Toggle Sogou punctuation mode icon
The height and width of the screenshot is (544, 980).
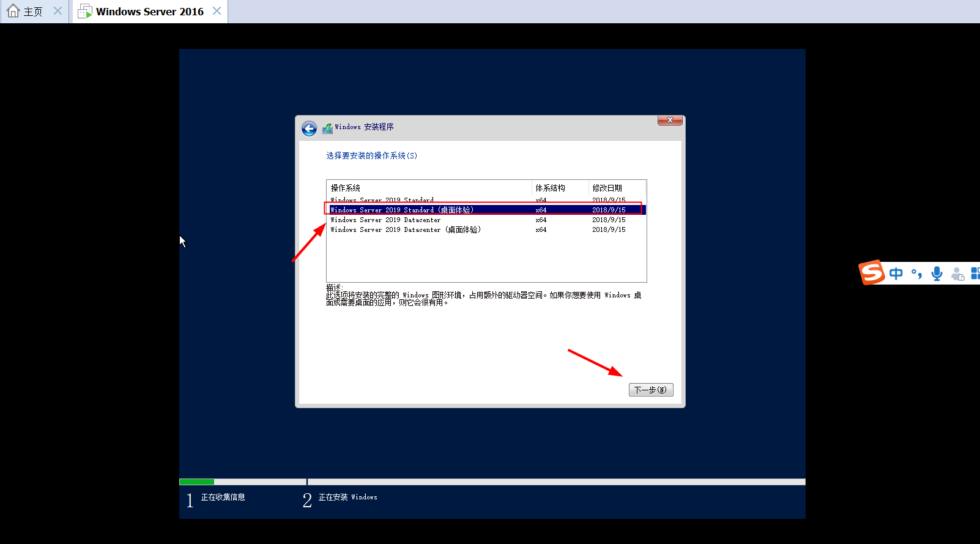point(916,274)
